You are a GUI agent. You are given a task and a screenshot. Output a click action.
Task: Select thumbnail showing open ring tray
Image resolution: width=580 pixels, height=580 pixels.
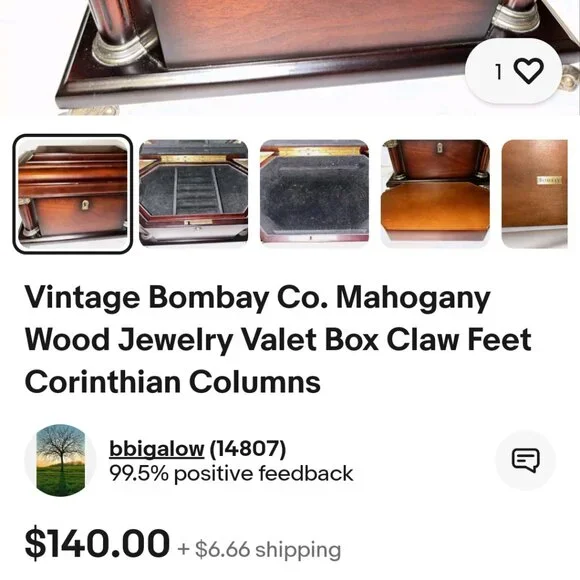coord(193,193)
